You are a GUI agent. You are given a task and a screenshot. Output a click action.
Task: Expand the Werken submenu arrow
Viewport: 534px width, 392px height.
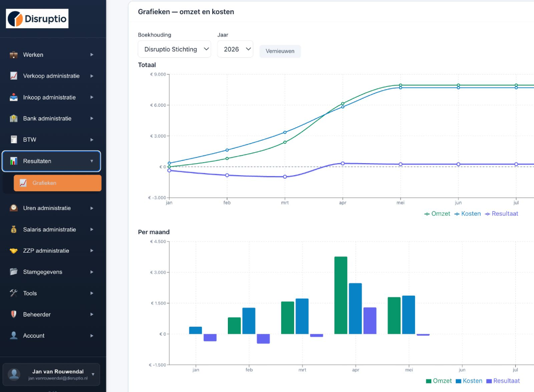point(92,55)
